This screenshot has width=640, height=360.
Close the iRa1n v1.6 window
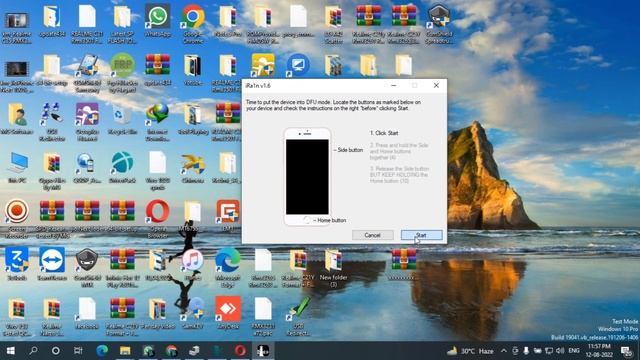436,85
